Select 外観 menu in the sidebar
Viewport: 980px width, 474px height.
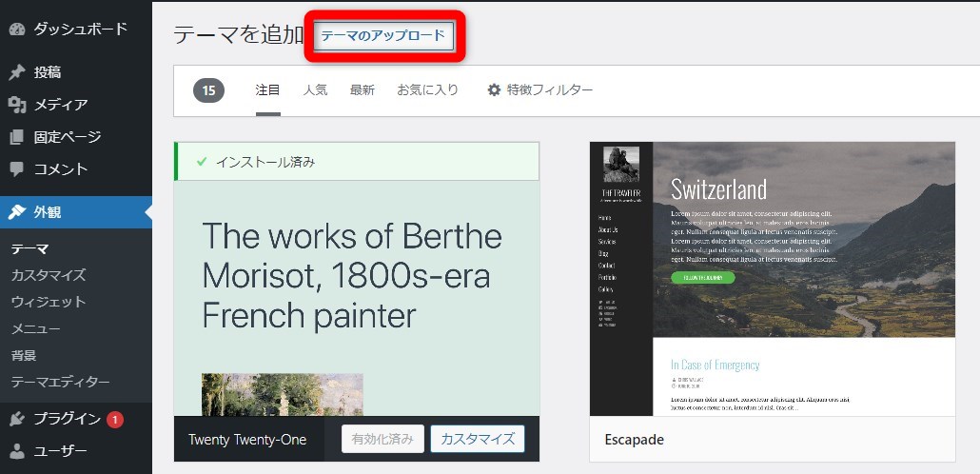click(x=75, y=212)
